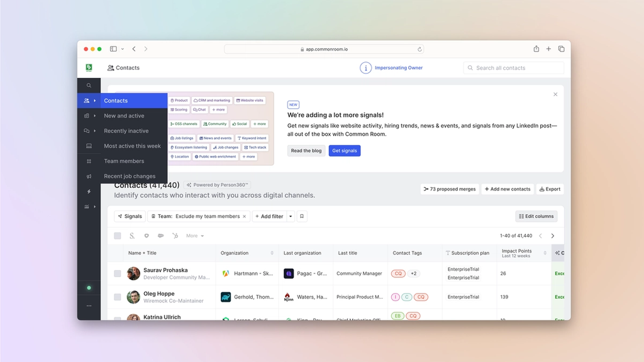The width and height of the screenshot is (644, 362).
Task: Click the Impersonating Owner info icon
Action: (x=365, y=68)
